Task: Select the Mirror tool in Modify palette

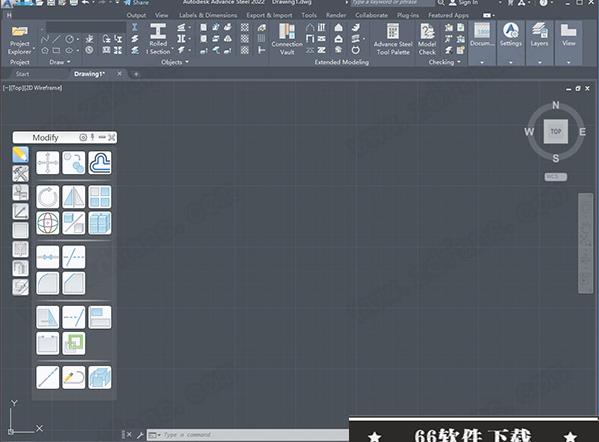Action: pyautogui.click(x=74, y=197)
